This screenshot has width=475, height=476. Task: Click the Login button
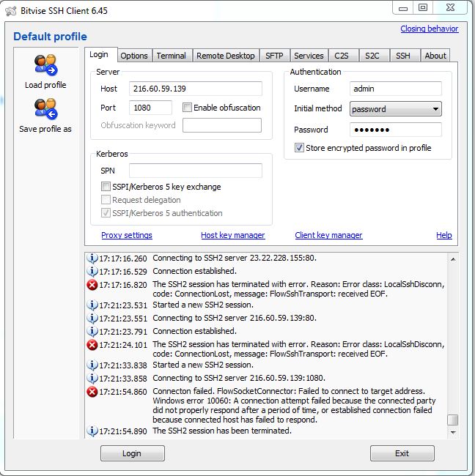tap(133, 453)
